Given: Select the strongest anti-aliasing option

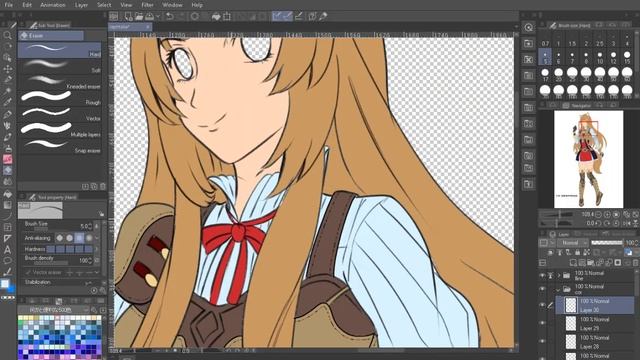Looking at the screenshot, I should coord(89,238).
